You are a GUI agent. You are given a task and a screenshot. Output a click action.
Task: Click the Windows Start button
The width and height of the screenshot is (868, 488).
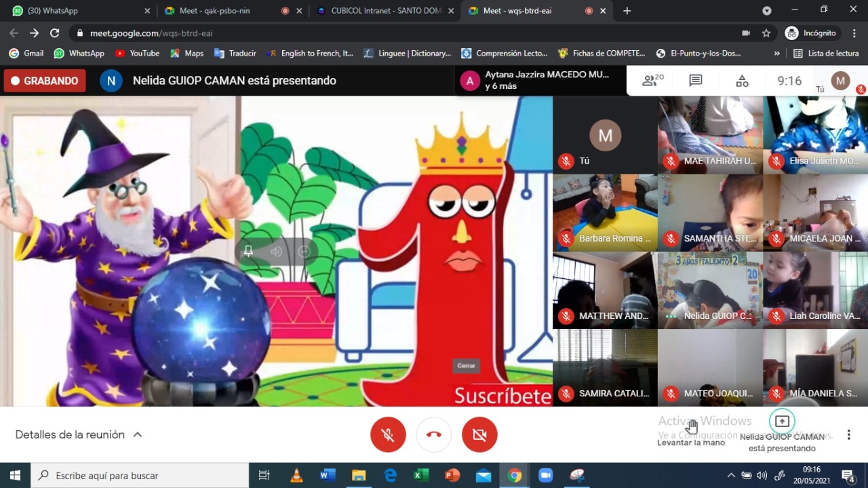point(15,475)
